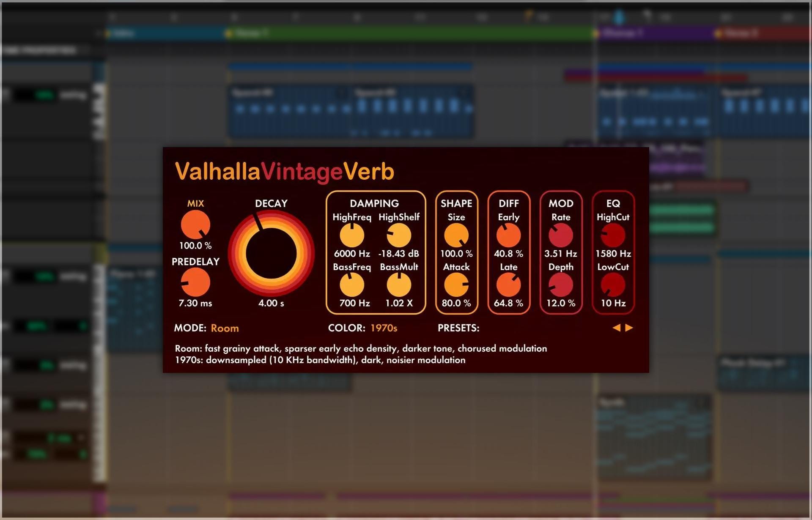Screen dimensions: 812x520
Task: Click the Mod Rate knob
Action: [561, 235]
